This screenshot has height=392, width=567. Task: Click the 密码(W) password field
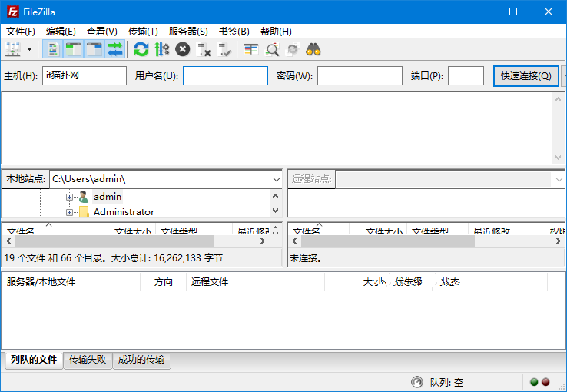[360, 75]
